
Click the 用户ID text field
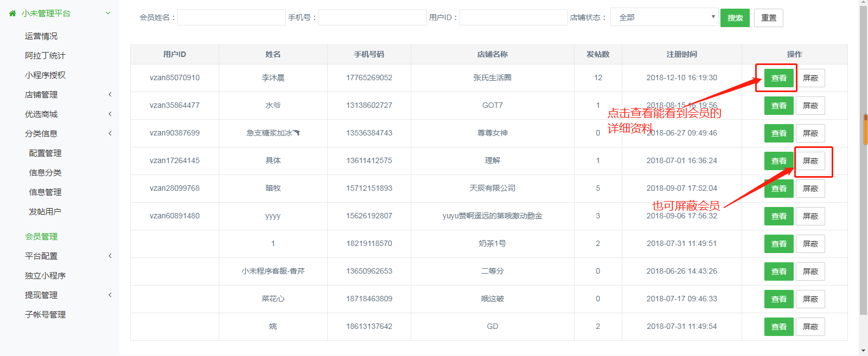point(513,17)
